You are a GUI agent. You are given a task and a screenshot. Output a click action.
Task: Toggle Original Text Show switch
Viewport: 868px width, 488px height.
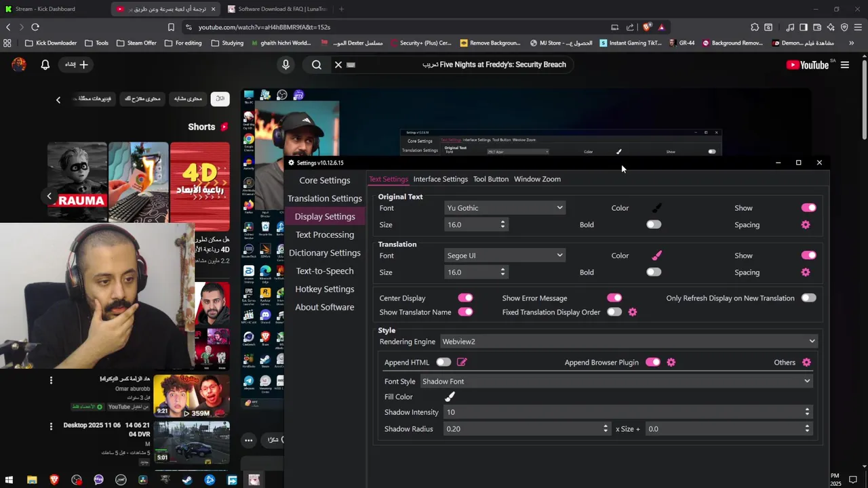(808, 208)
